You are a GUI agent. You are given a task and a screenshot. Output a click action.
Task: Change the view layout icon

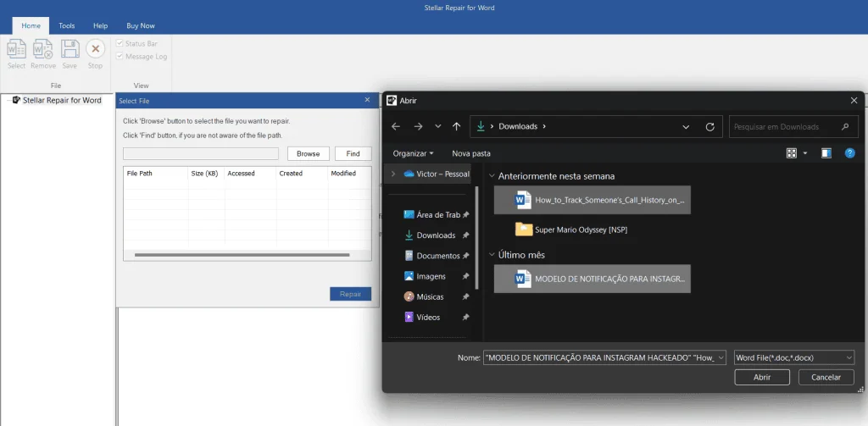792,153
